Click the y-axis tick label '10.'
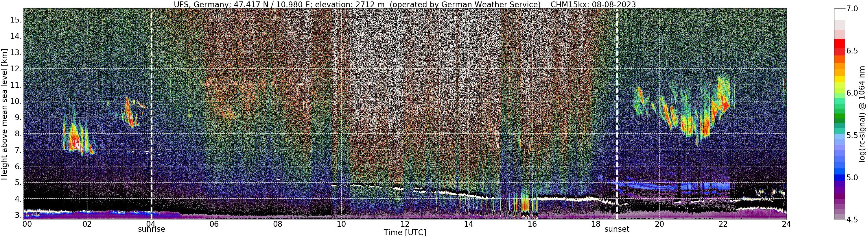 [x=16, y=101]
